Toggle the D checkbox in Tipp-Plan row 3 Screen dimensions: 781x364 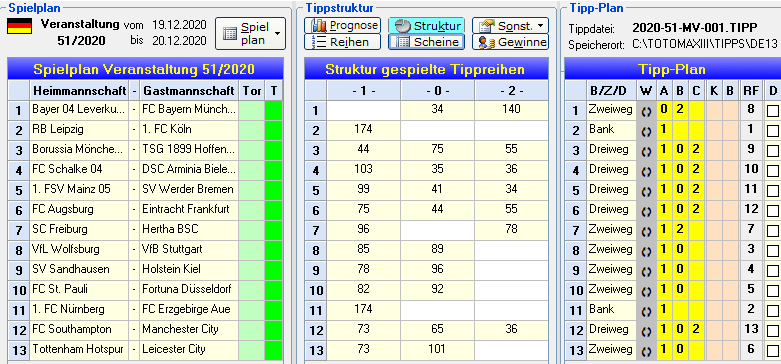click(773, 151)
